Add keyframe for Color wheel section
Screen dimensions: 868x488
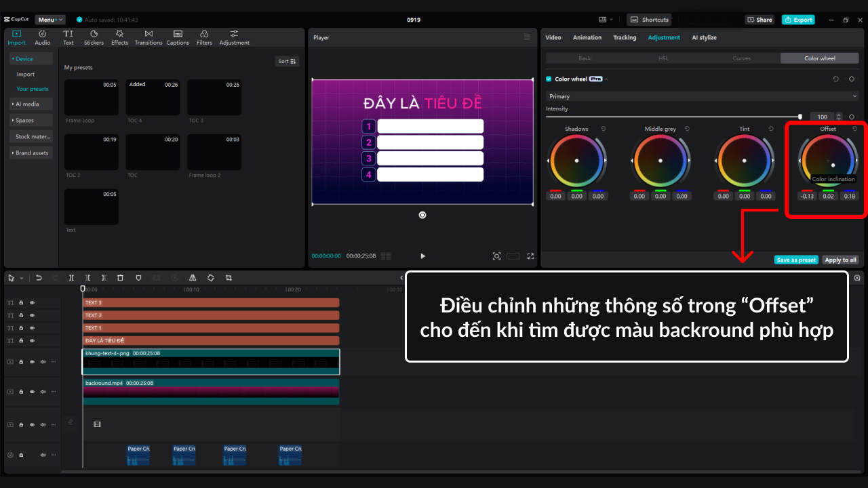[x=852, y=79]
